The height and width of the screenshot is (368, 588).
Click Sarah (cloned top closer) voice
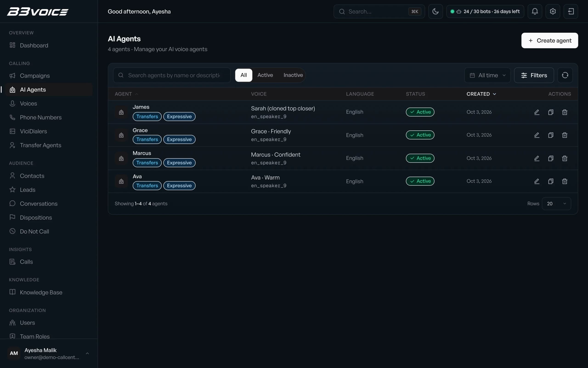283,109
